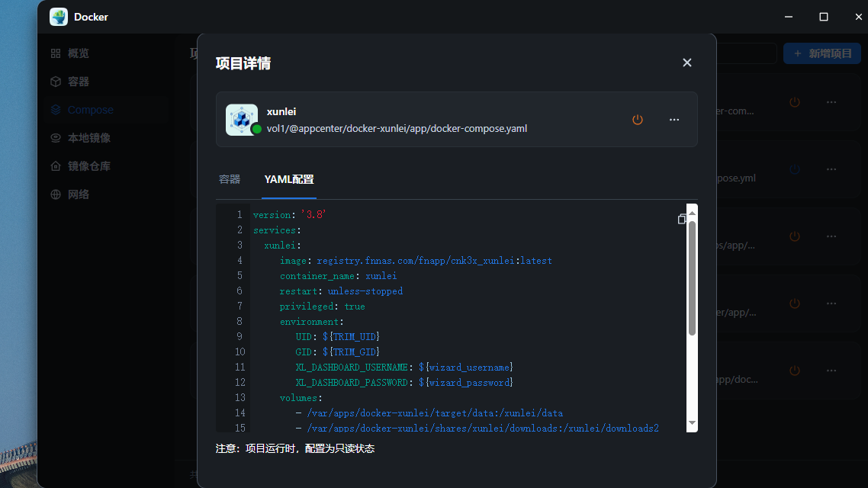Switch to the 容器 tab
The height and width of the screenshot is (488, 868).
tap(230, 179)
